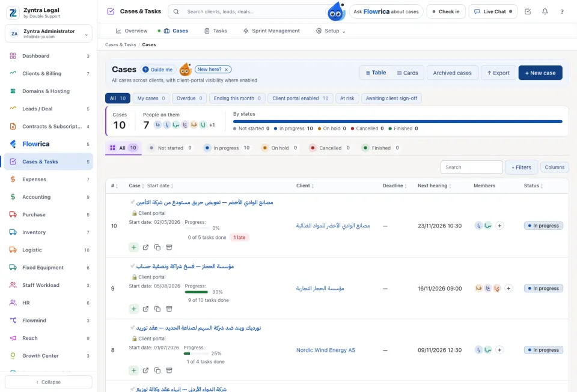The width and height of the screenshot is (577, 392).
Task: Add a member to case 9 with plus
Action: (508, 288)
